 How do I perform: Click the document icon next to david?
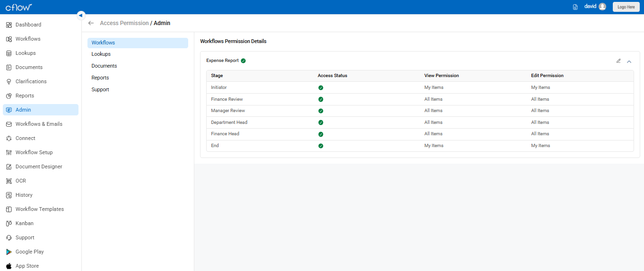pyautogui.click(x=575, y=7)
